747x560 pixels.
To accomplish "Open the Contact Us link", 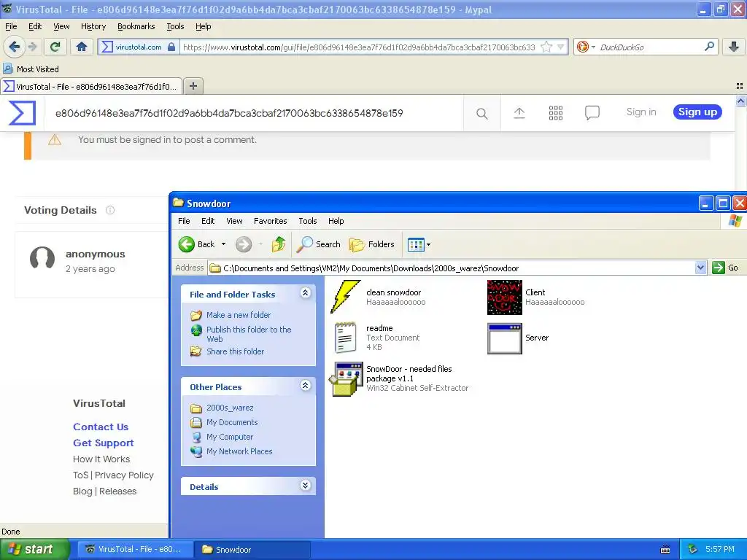I will tap(101, 427).
